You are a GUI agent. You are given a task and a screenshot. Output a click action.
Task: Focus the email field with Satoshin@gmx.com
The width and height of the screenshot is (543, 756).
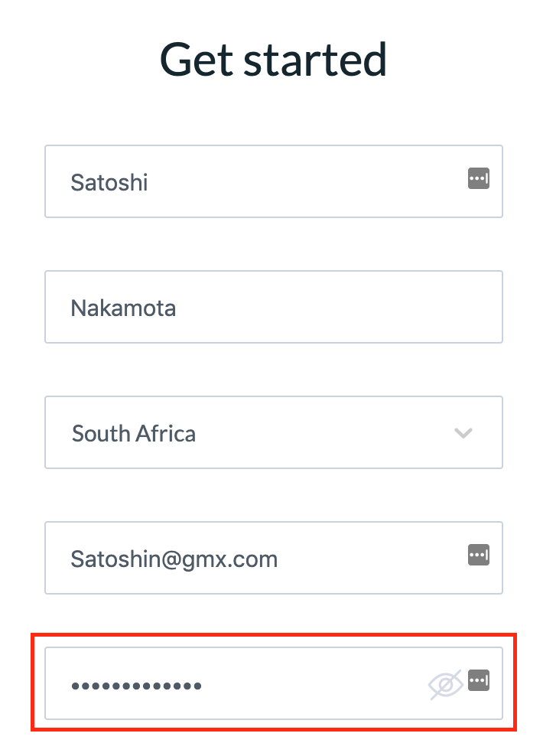pyautogui.click(x=274, y=558)
